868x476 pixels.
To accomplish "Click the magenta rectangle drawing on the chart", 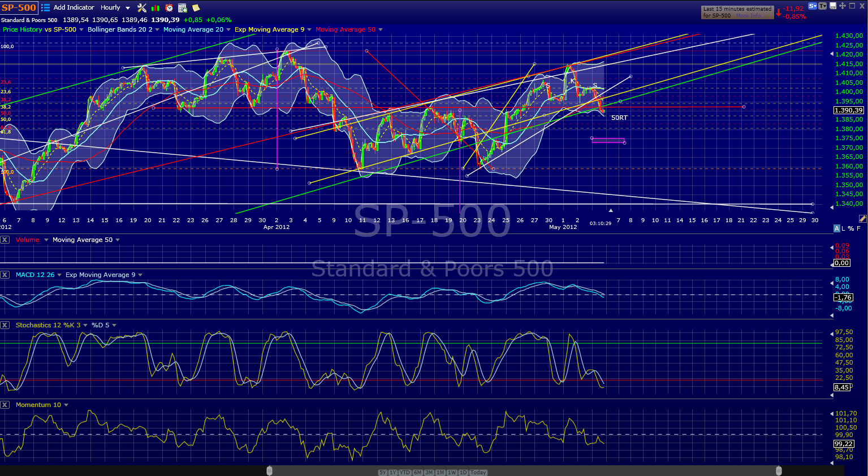I will pyautogui.click(x=608, y=140).
